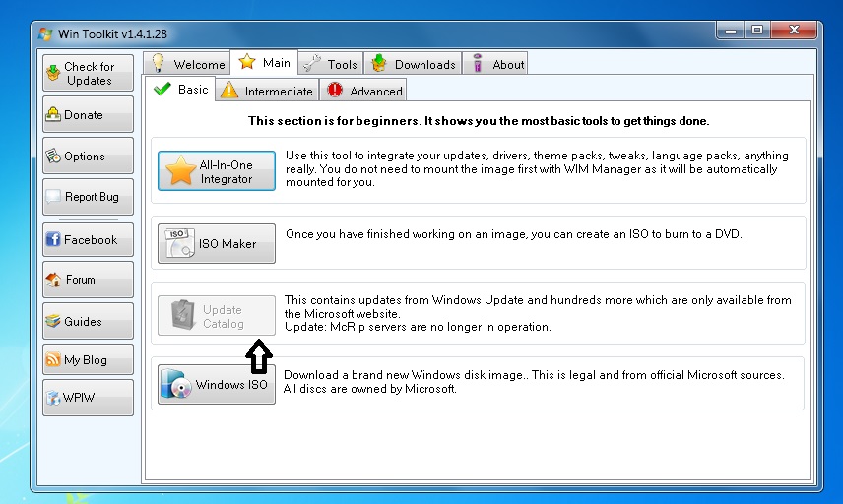Minimize the Win Toolkit window
Viewport: 843px width, 504px height.
click(731, 31)
